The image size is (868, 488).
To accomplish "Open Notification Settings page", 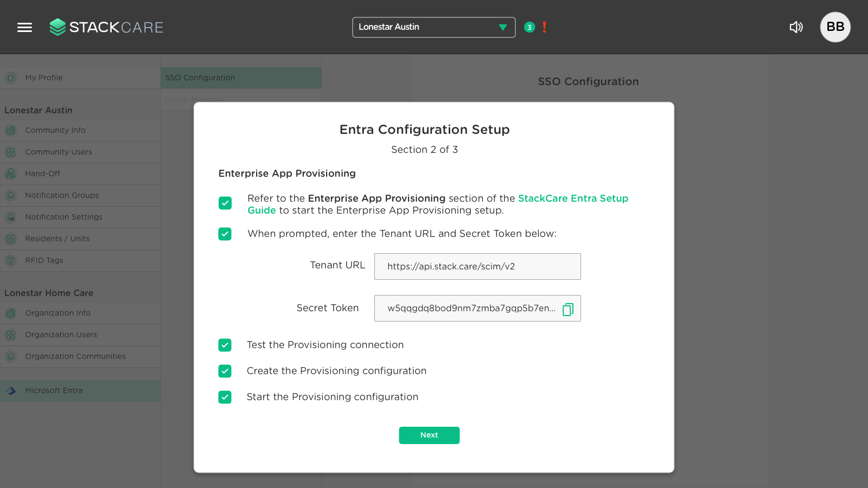I will [80, 217].
